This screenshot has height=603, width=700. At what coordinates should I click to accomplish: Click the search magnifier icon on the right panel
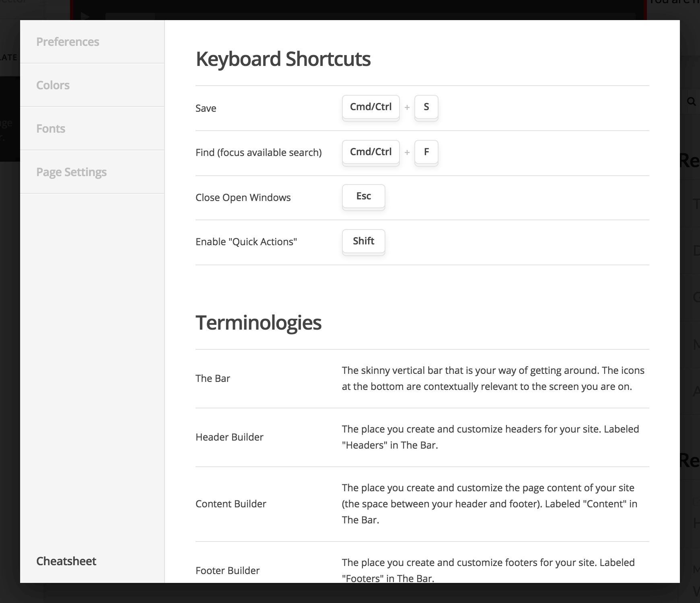click(x=691, y=102)
